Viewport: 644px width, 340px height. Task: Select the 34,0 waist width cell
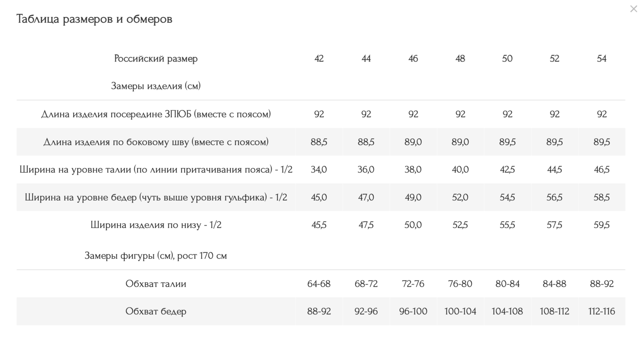[319, 170]
